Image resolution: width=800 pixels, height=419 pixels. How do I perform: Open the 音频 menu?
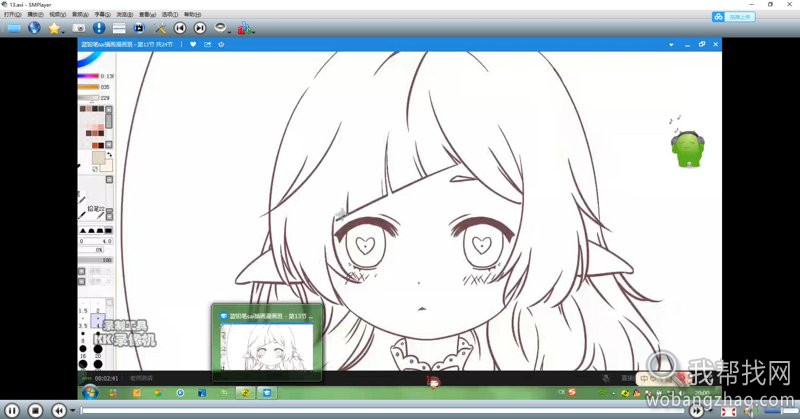click(x=80, y=14)
